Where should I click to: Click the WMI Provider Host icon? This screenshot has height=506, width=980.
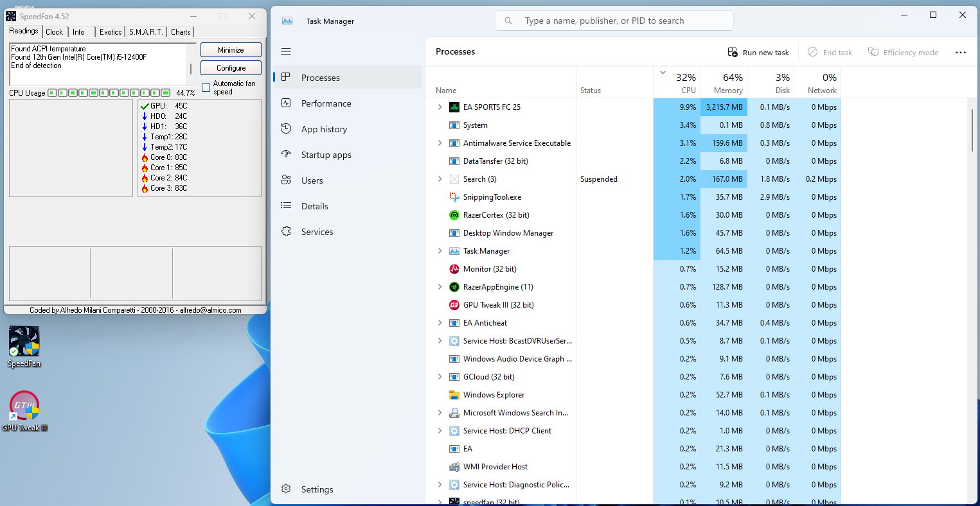pos(454,467)
